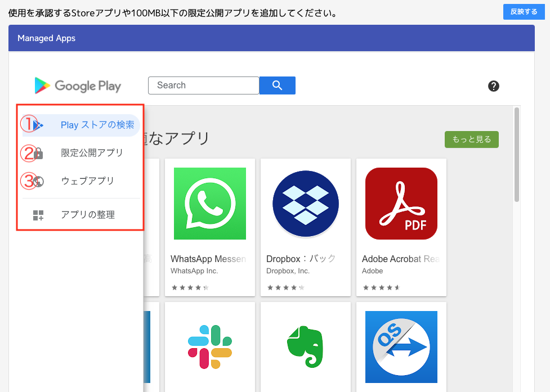Click the vertical scrollbar of the app list

(516, 155)
